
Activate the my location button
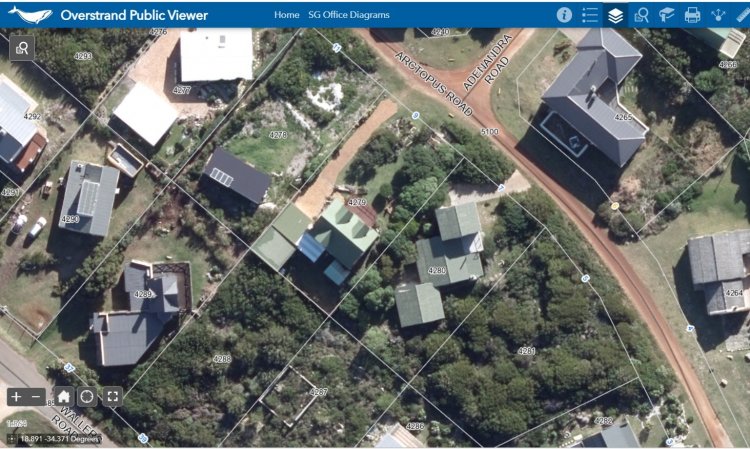point(87,396)
